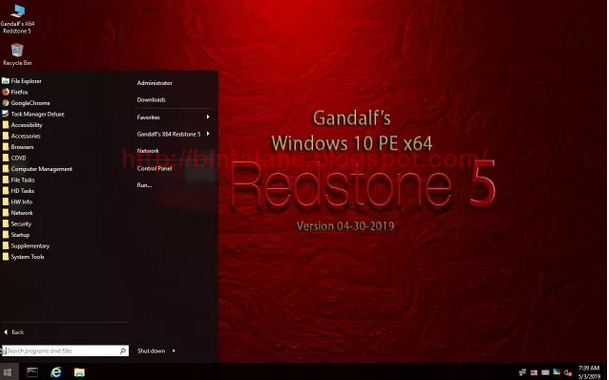609x380 pixels.
Task: Click Back in the start menu
Action: pos(14,332)
